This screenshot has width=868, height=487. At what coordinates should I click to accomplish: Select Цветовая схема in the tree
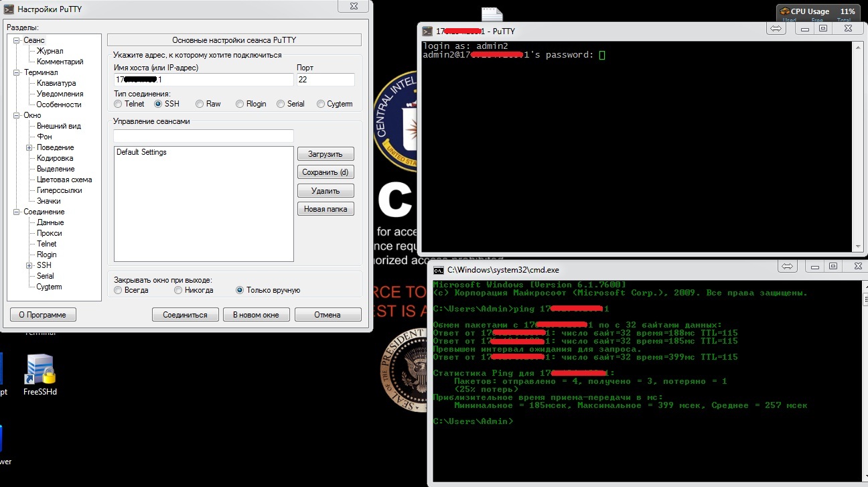64,180
